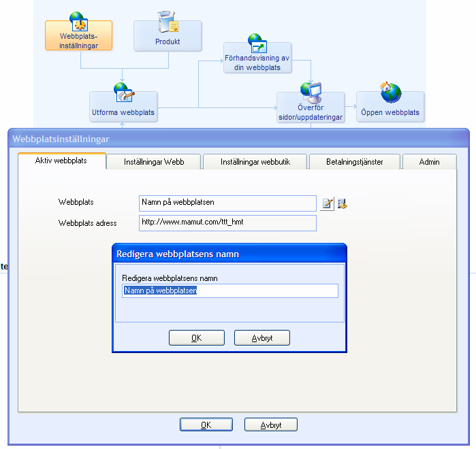Open the Produkt box icon
The height and width of the screenshot is (449, 476).
coord(168,22)
